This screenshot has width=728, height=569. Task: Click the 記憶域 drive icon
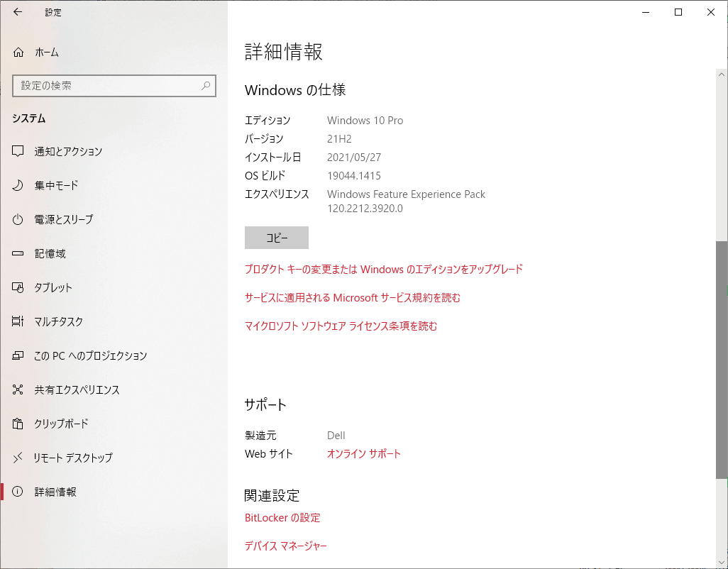(18, 253)
